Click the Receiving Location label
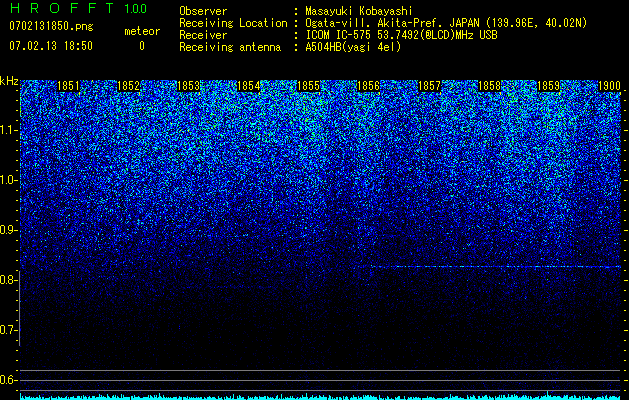This screenshot has width=629, height=400. pos(233,23)
